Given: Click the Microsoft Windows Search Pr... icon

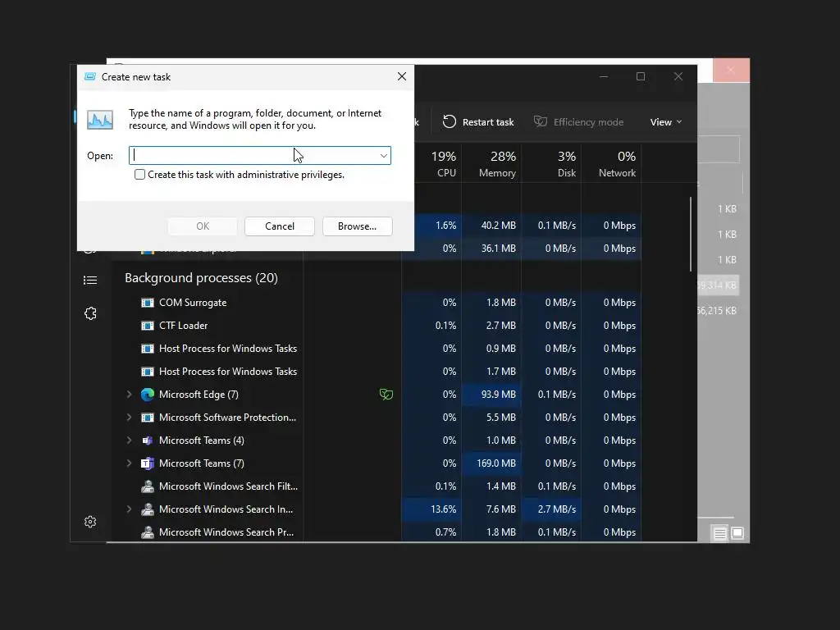Looking at the screenshot, I should [148, 532].
